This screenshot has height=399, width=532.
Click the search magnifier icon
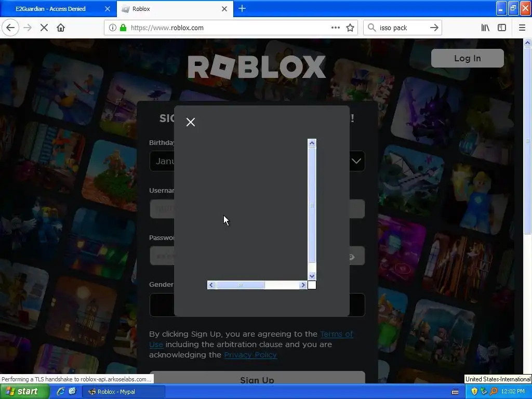pyautogui.click(x=372, y=28)
